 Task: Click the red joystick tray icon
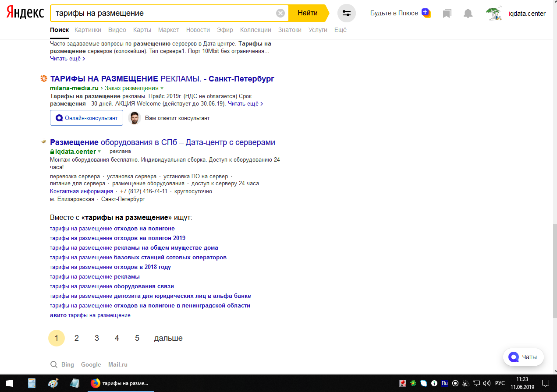click(403, 383)
